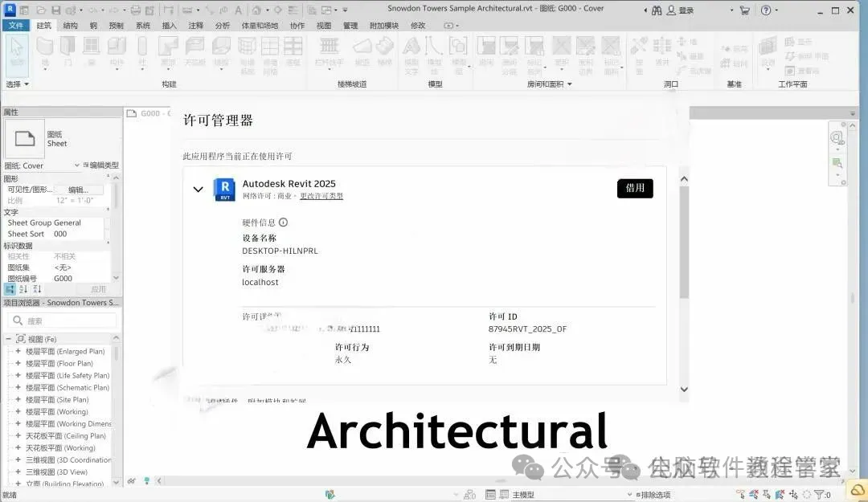Screen dimensions: 868x502
Task: Click the Edit Type button
Action: coord(101,165)
